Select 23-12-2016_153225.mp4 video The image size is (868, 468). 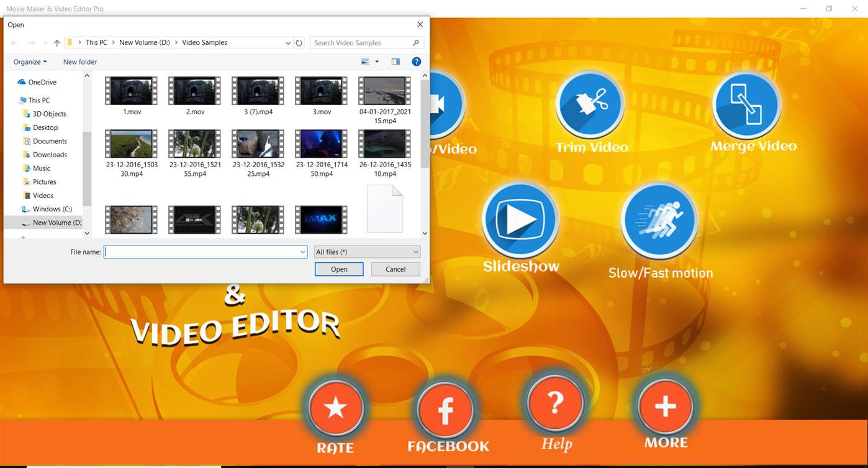point(258,154)
